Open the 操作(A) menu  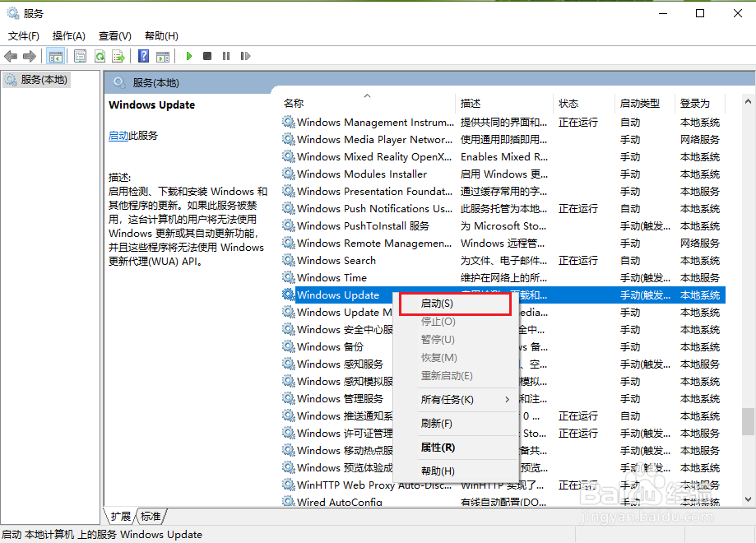coord(69,36)
